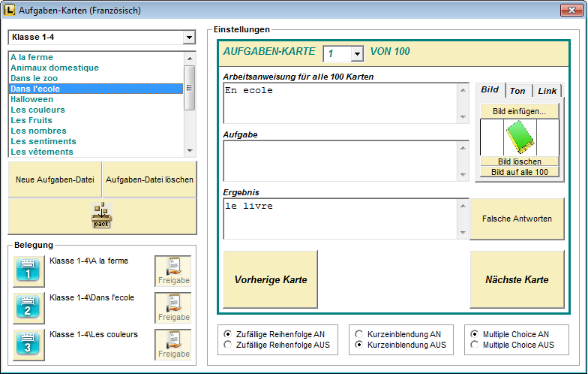
Task: Click Freigabe icon for Les couleurs
Action: 173,345
